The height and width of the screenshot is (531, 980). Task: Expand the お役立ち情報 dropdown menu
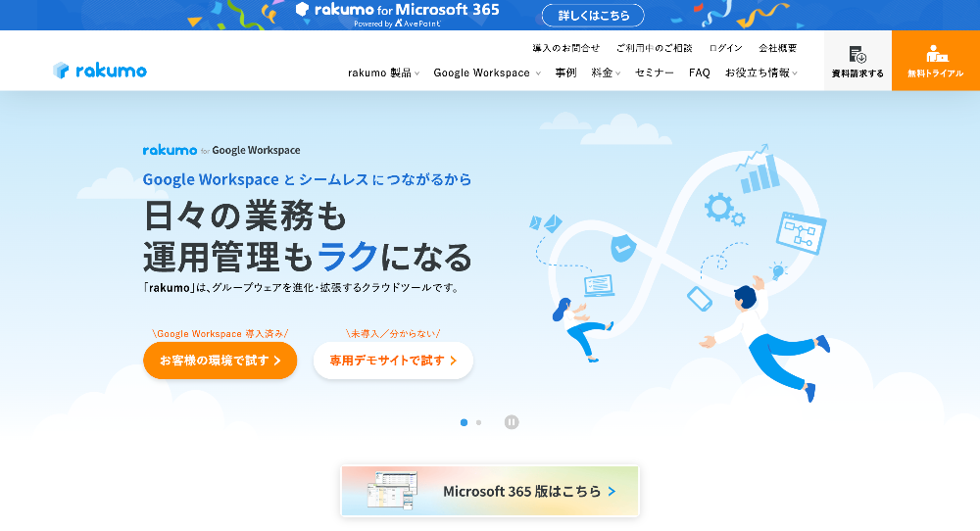(760, 72)
